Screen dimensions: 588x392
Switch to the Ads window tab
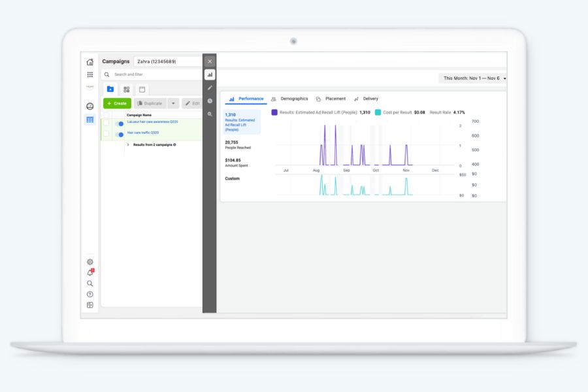[x=142, y=90]
